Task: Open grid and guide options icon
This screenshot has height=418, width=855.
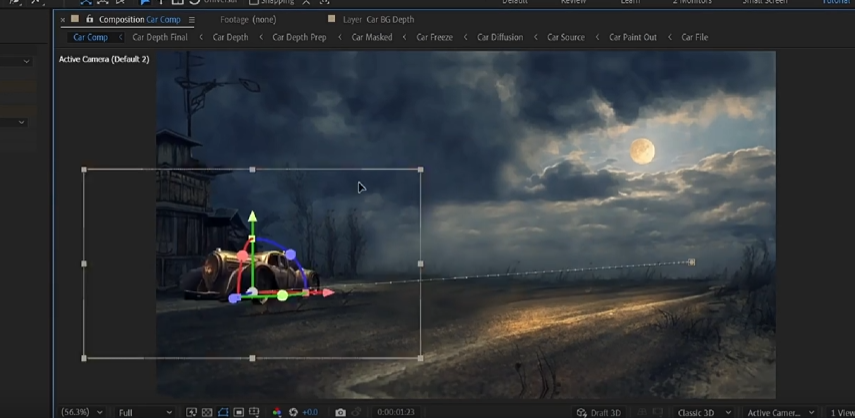Action: pos(254,413)
